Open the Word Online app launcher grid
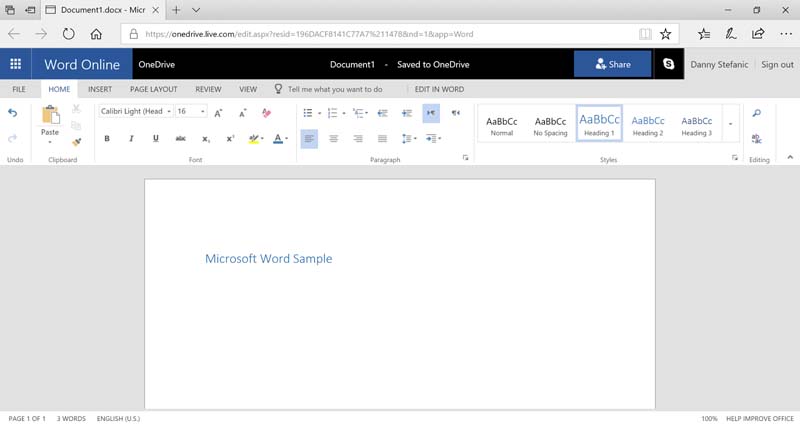This screenshot has height=425, width=800. point(16,64)
